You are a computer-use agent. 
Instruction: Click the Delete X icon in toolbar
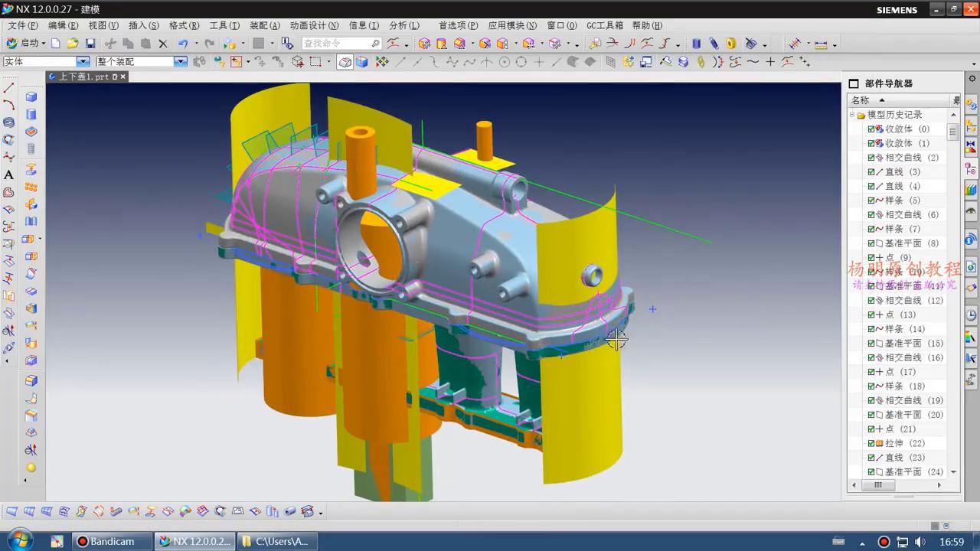(x=163, y=44)
